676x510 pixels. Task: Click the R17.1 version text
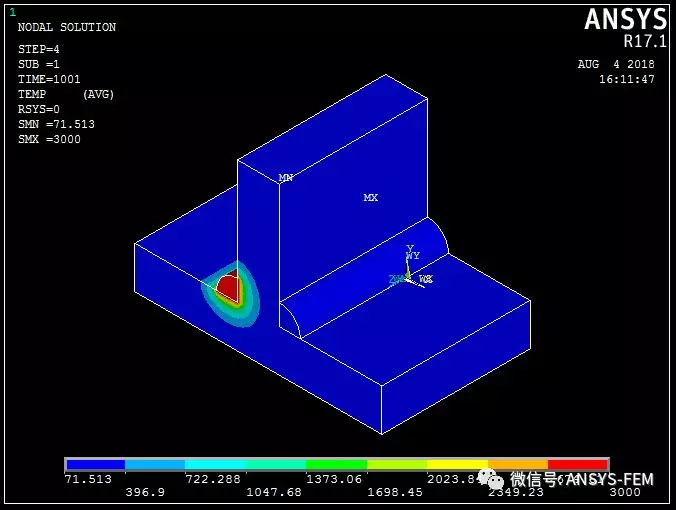[645, 41]
